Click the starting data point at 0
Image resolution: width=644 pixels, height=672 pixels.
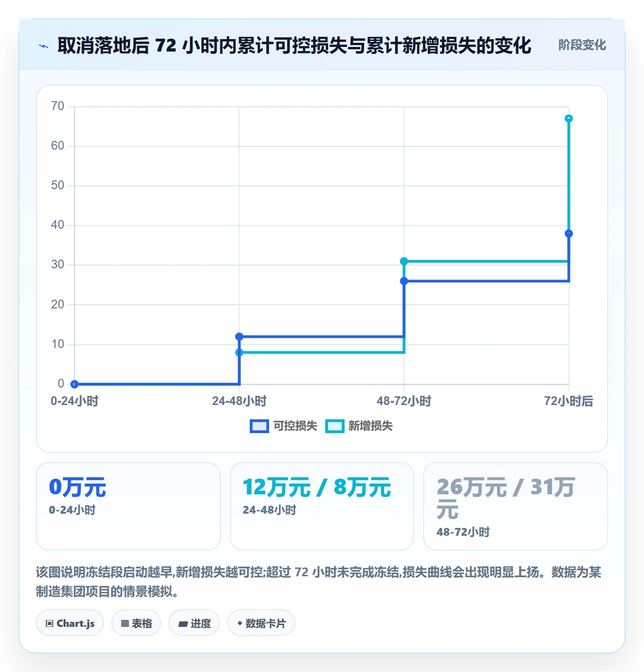point(75,384)
